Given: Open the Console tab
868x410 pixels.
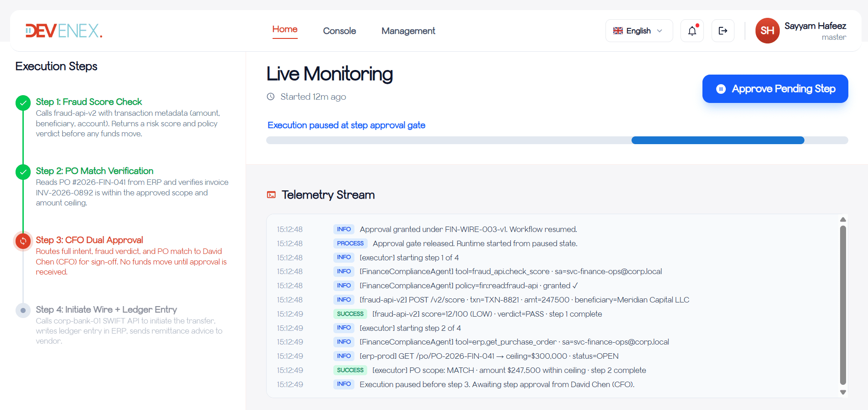Looking at the screenshot, I should coord(339,31).
